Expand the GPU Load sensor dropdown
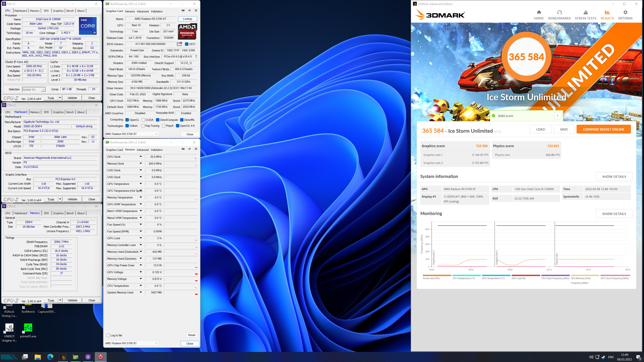644x362 pixels. tap(141, 238)
